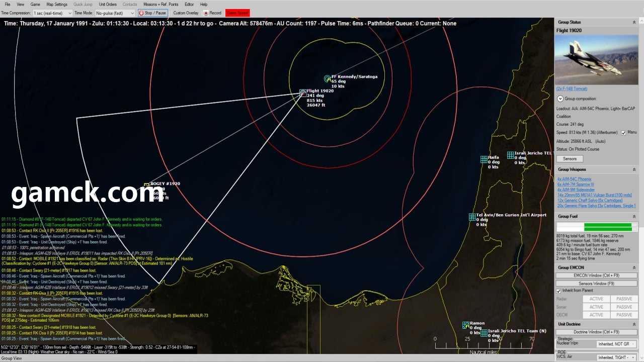644x362 pixels.
Task: Click the 'Group View' status bar label
Action: click(x=11, y=358)
